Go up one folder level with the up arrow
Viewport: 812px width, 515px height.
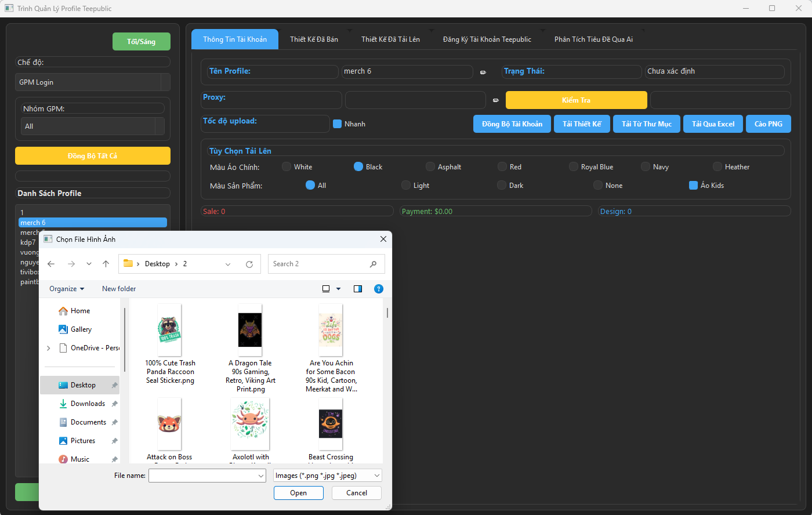point(106,263)
